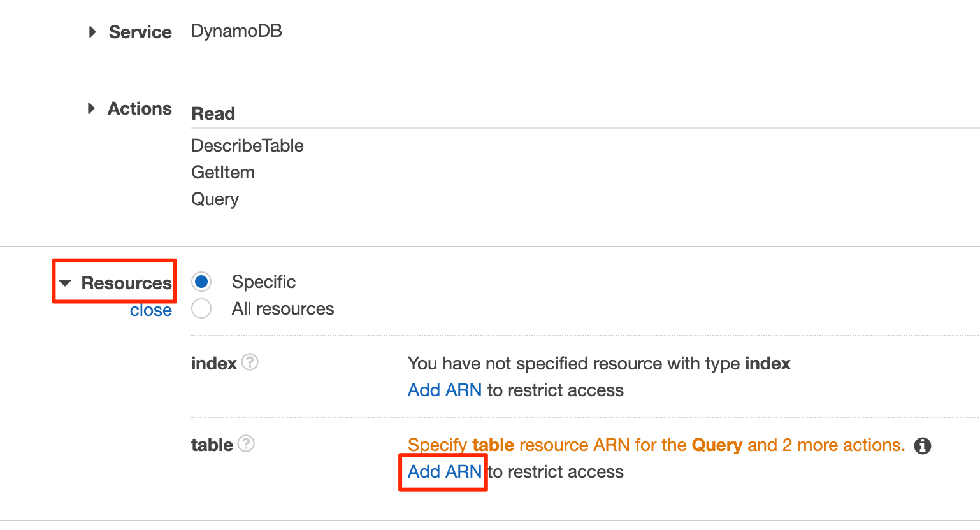This screenshot has height=530, width=980.
Task: Click the close link under Resources
Action: [x=151, y=310]
